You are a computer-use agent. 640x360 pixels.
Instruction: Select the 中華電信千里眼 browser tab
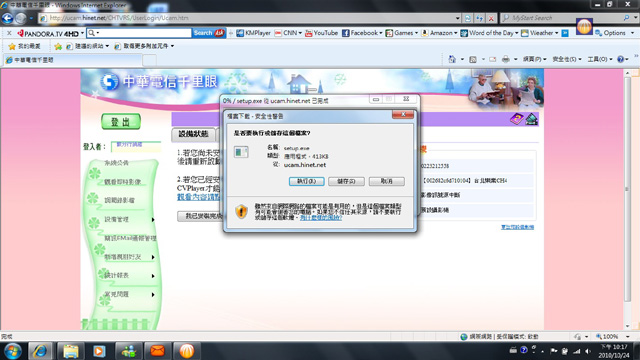click(73, 60)
